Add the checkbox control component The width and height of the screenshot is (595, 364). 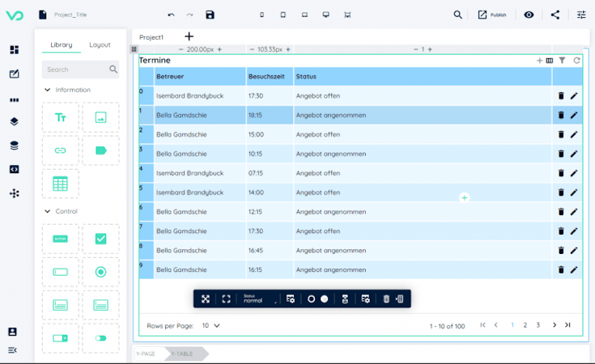[x=100, y=239]
